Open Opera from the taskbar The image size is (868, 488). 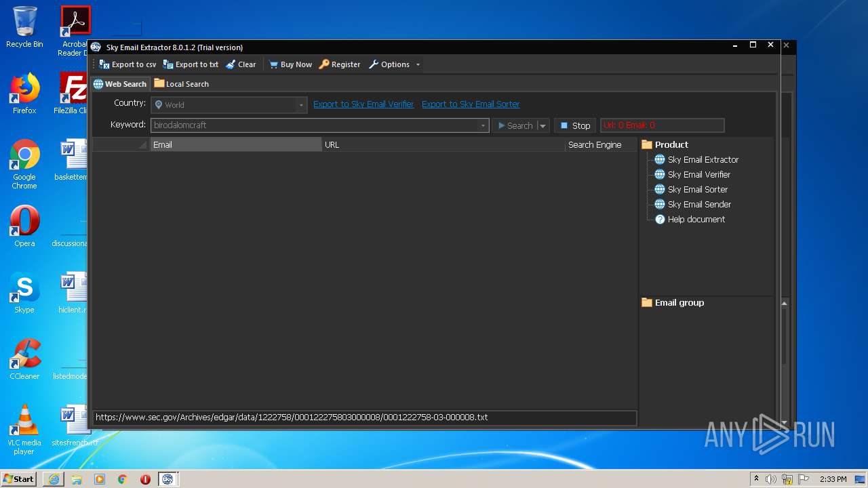click(x=145, y=479)
